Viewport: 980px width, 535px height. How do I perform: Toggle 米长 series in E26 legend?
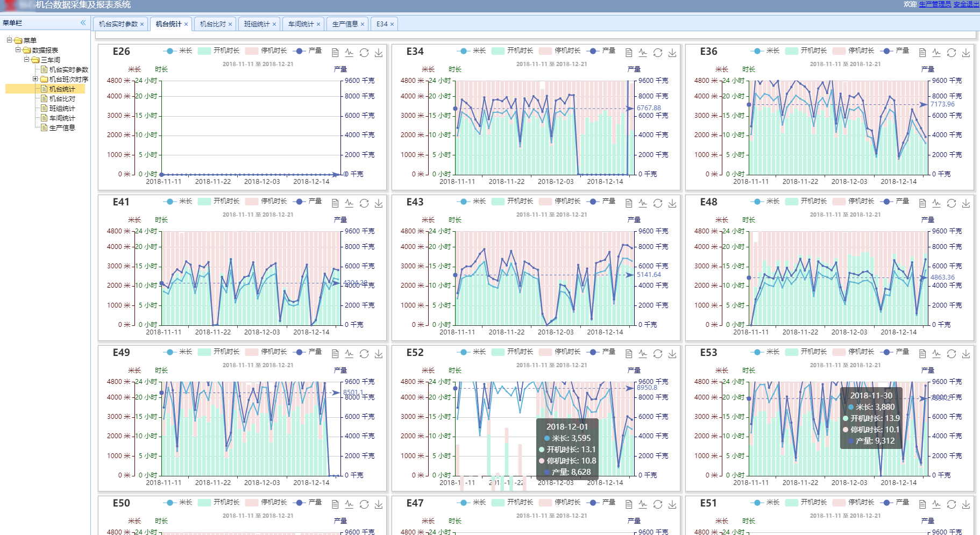tap(178, 51)
